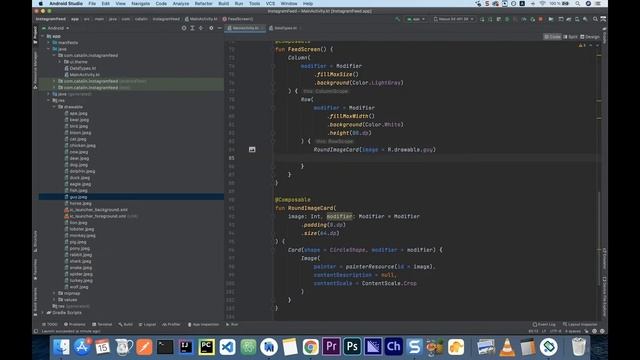Open the VCS menu
Screen dimensions: 640x360
tap(270, 3)
